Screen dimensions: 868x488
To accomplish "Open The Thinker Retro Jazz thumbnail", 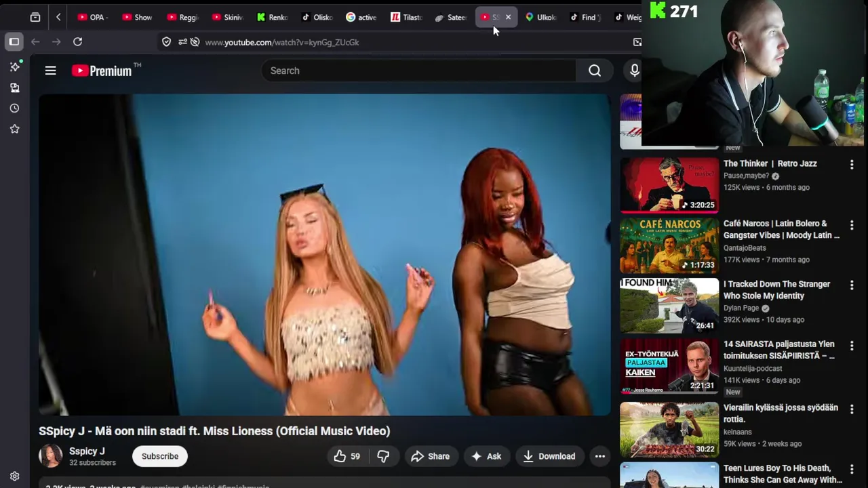I will coord(669,185).
